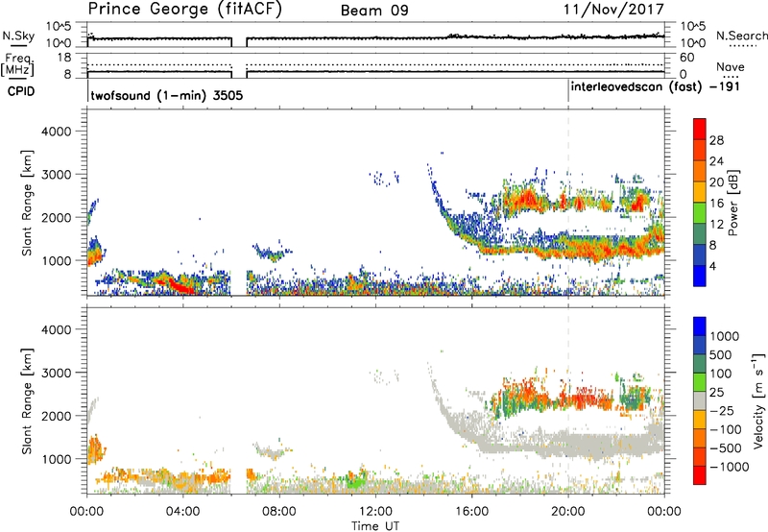The height and width of the screenshot is (532, 768).
Task: Click the 20:00 time tick label
Action: (567, 512)
